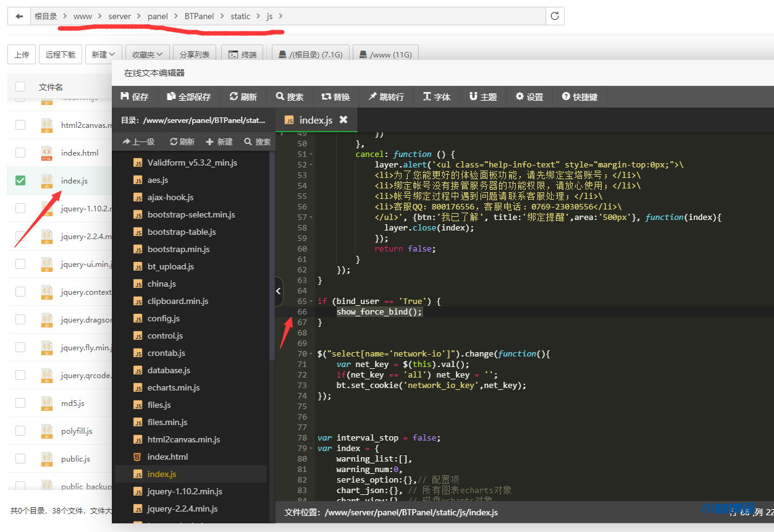Click the editor Refresh (刷新) toolbar icon
774x532 pixels.
[243, 96]
